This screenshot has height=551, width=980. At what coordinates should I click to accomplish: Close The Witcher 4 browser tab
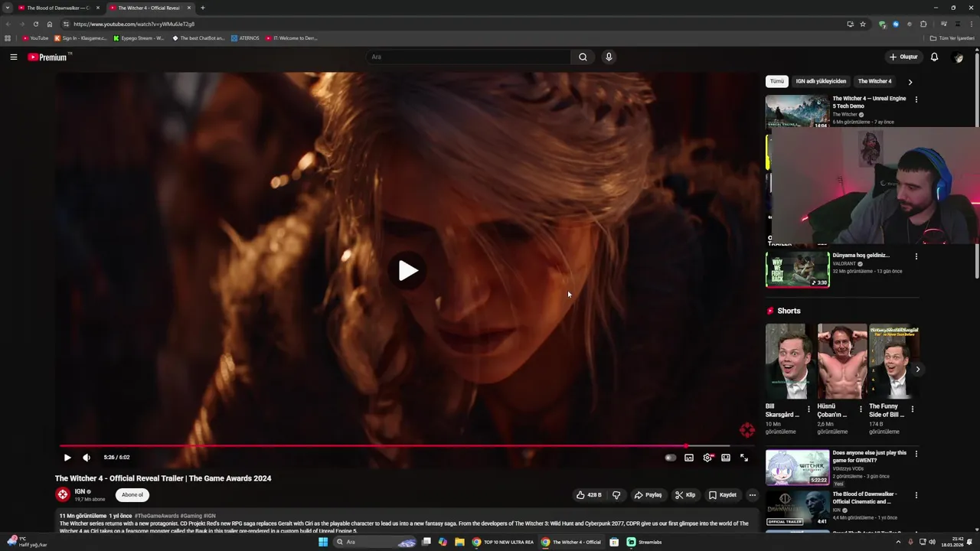(x=189, y=8)
